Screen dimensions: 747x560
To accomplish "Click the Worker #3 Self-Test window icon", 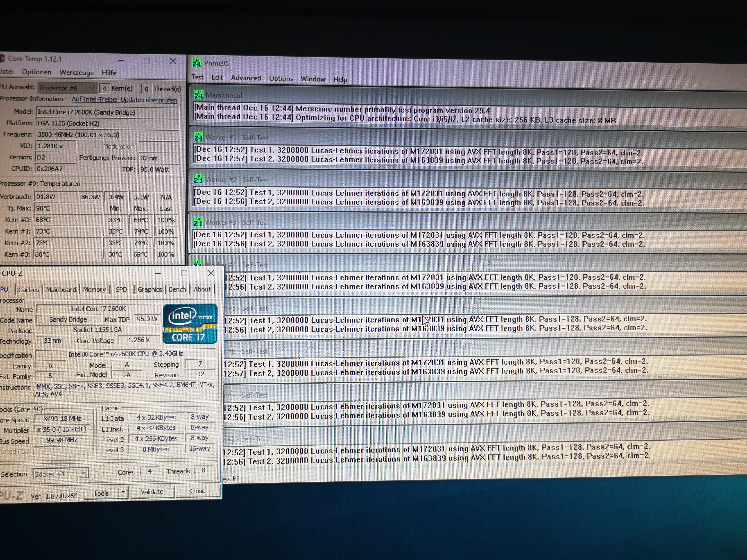I will pos(198,222).
